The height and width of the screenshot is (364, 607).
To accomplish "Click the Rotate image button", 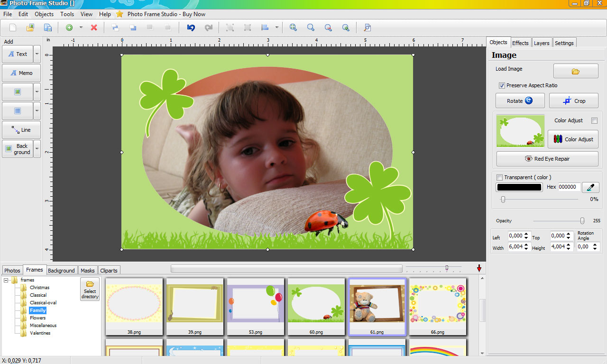I will coord(520,101).
